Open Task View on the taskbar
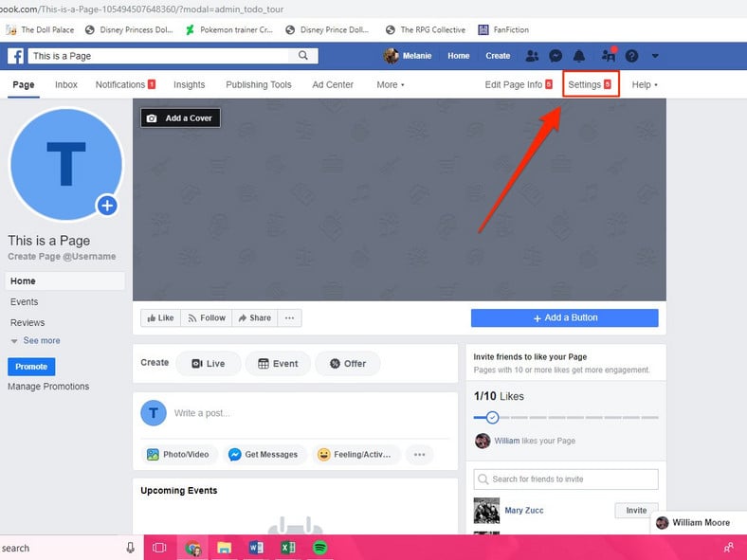747x560 pixels. click(x=159, y=548)
